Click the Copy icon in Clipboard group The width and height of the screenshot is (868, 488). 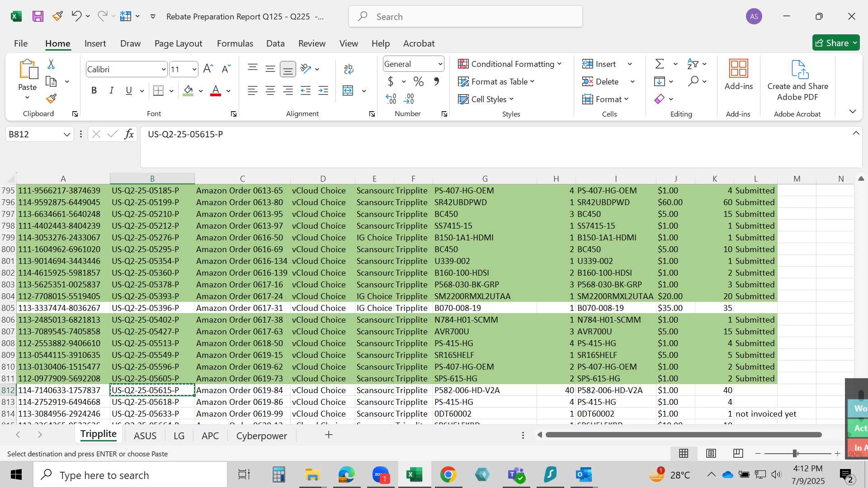coord(51,81)
